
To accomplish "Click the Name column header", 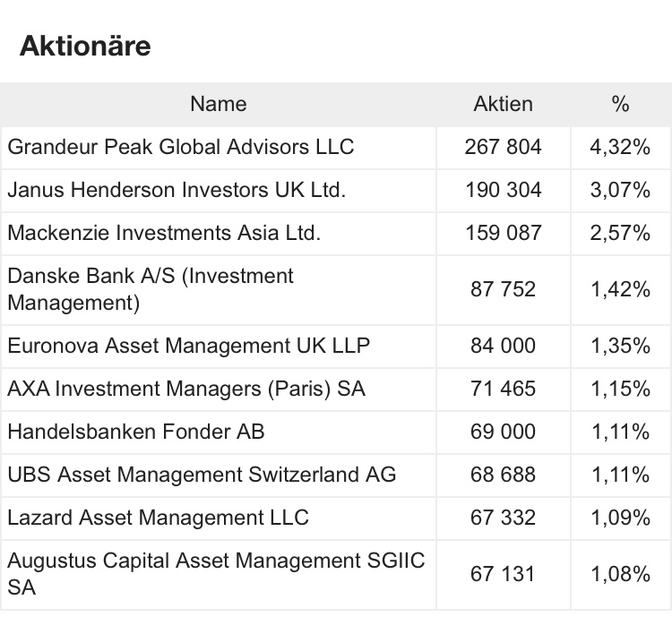I will (x=218, y=104).
